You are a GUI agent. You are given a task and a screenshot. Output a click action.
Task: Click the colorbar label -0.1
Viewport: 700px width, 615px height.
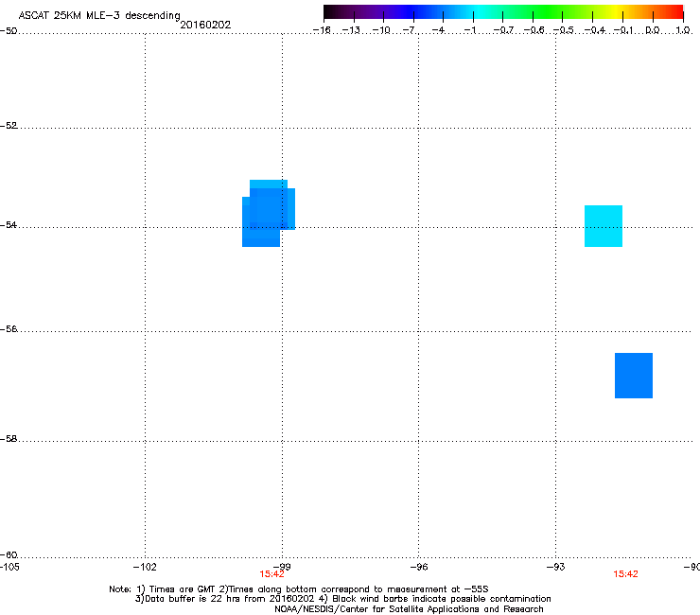tap(623, 30)
